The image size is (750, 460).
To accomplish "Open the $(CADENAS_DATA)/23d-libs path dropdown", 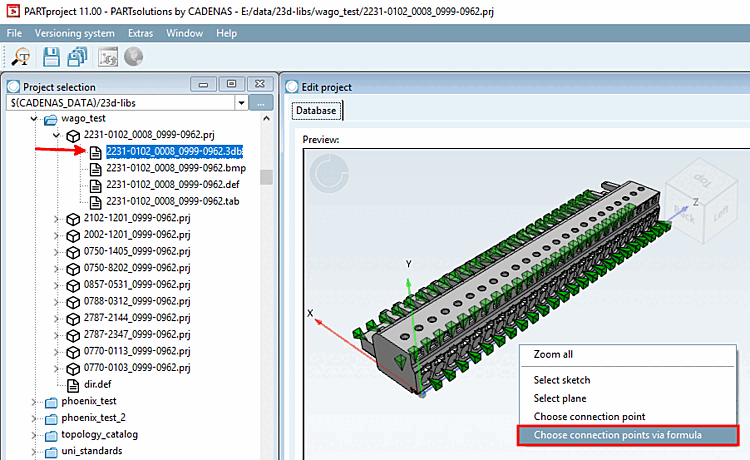I will [241, 103].
